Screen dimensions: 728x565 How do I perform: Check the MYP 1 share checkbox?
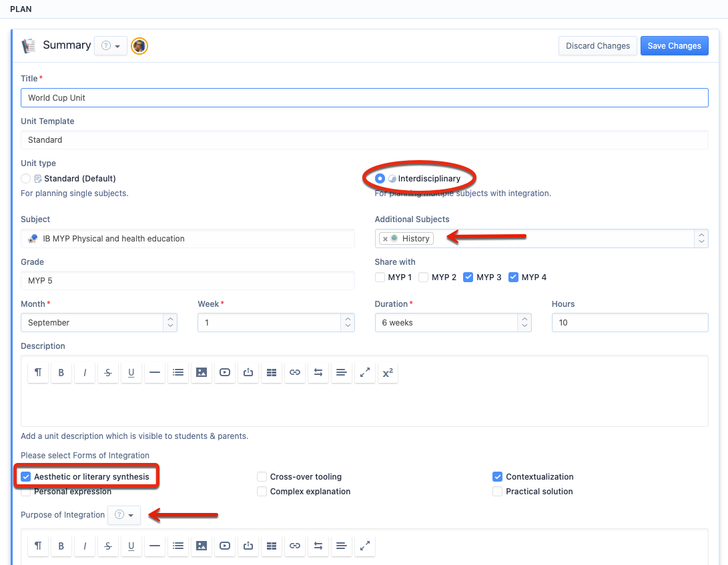pyautogui.click(x=380, y=277)
